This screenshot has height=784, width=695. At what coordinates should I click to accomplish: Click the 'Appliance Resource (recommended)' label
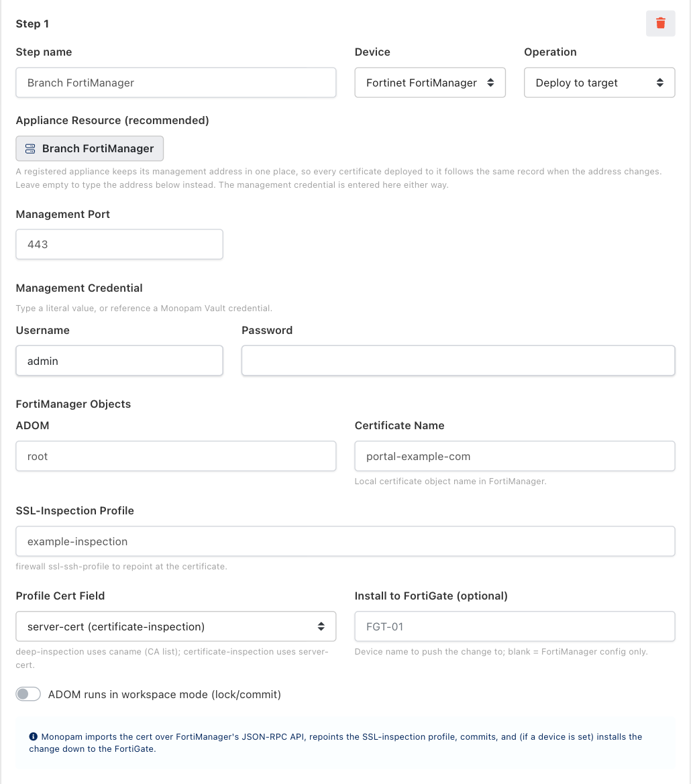[x=112, y=121]
